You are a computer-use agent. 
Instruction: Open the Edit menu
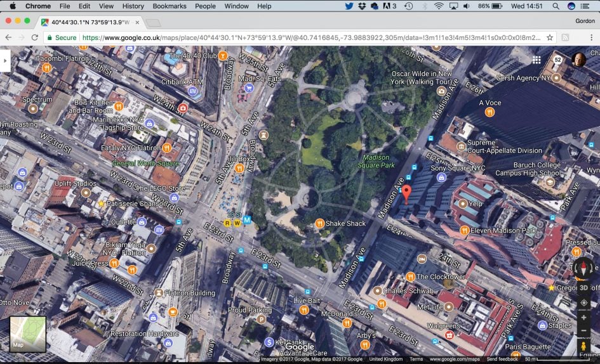tap(84, 6)
